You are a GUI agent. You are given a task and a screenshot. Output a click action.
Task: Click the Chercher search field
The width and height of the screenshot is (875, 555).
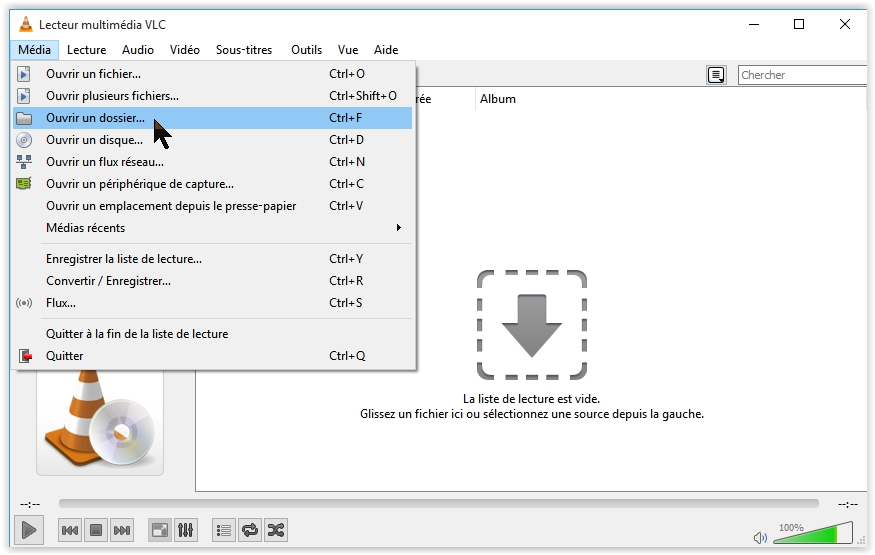(802, 75)
